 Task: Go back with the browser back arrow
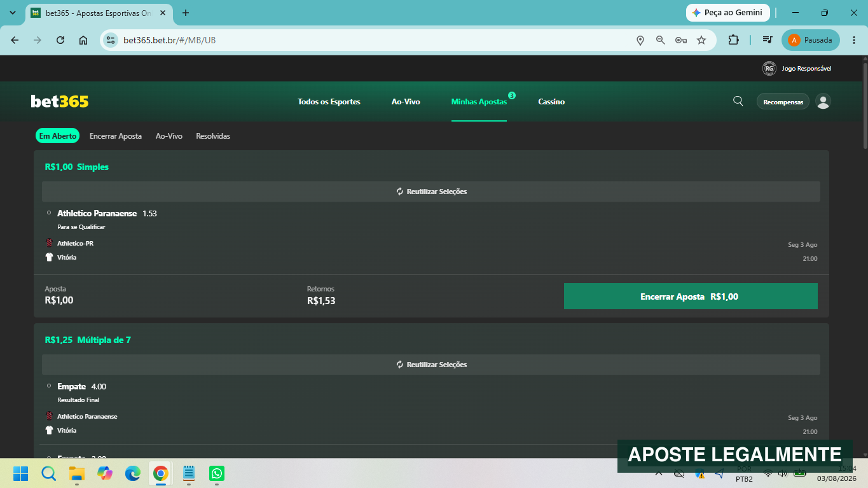coord(15,40)
